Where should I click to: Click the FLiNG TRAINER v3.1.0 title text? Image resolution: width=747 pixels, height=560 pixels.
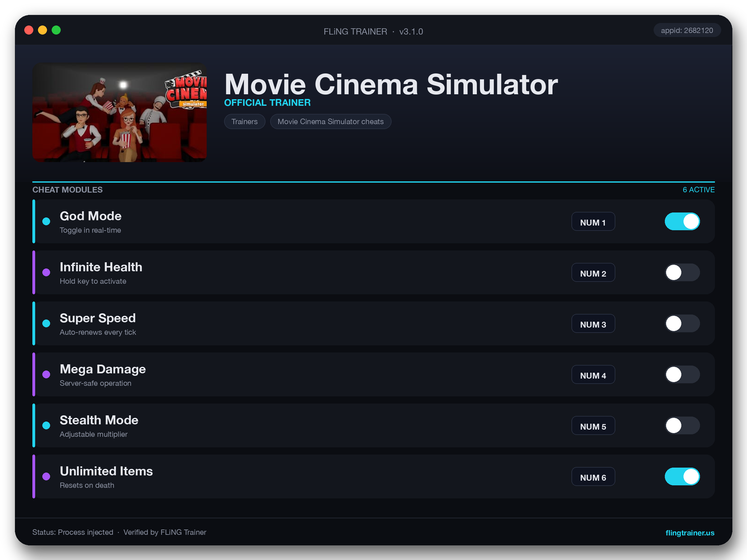(373, 31)
